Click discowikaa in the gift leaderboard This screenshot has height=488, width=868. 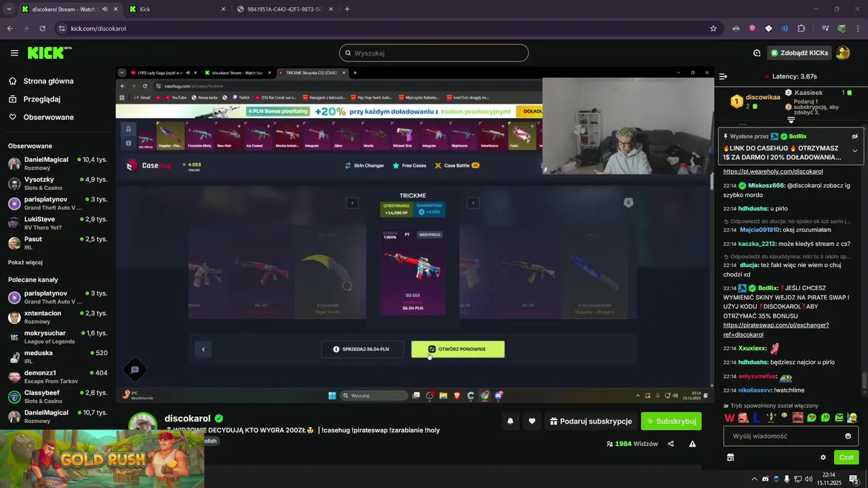pyautogui.click(x=763, y=97)
